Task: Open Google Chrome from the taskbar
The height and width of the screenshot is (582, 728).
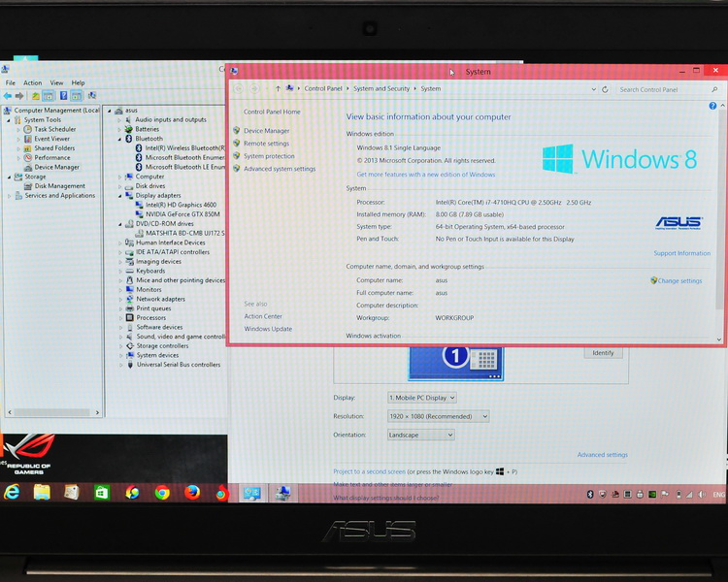Action: tap(162, 493)
